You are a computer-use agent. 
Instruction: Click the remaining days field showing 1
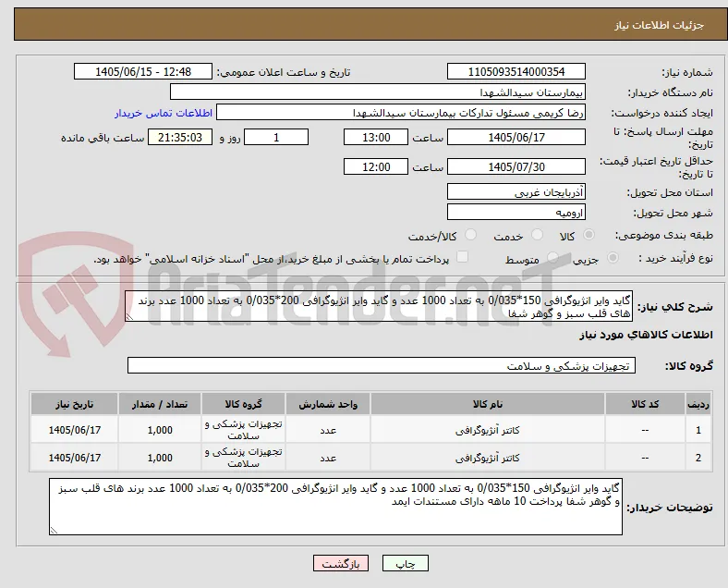(276, 138)
